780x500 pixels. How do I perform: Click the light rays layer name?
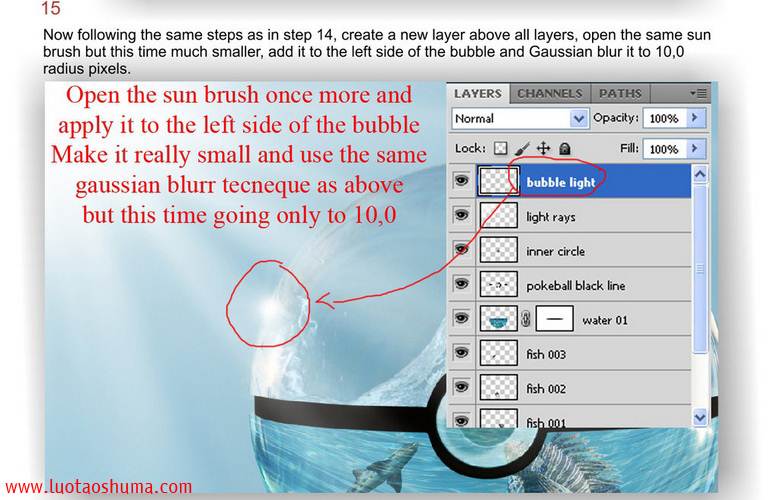coord(551,217)
